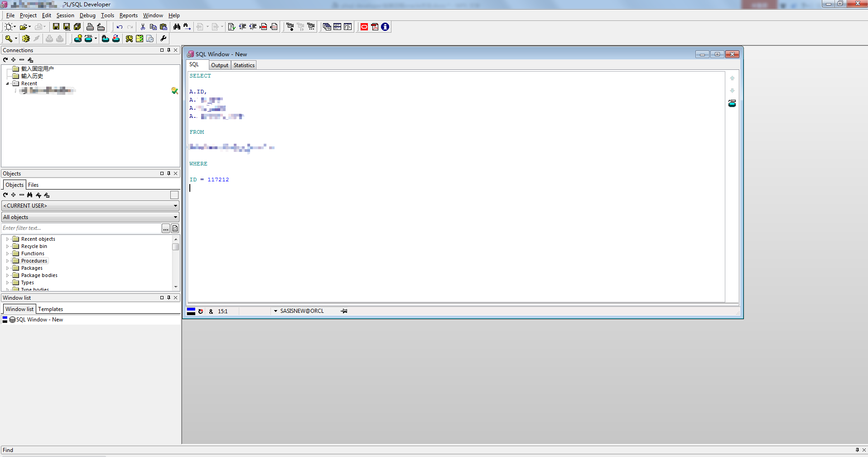This screenshot has height=457, width=868.
Task: Click the Save floppy disk icon
Action: 56,27
